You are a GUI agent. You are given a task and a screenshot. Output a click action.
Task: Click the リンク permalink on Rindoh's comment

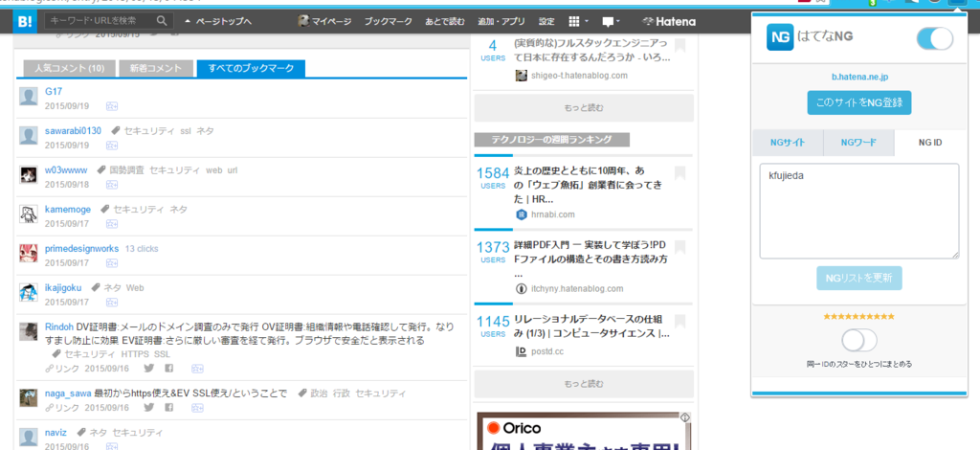[x=62, y=368]
